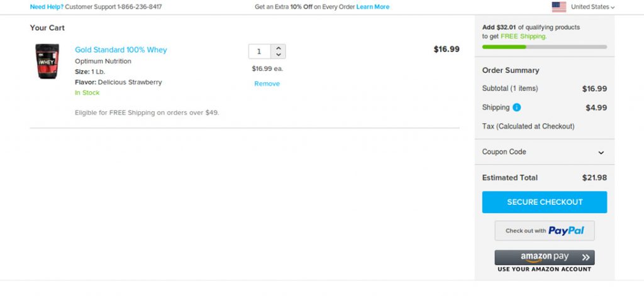644x296 pixels.
Task: Expand the Coupon Code chevron
Action: (601, 153)
